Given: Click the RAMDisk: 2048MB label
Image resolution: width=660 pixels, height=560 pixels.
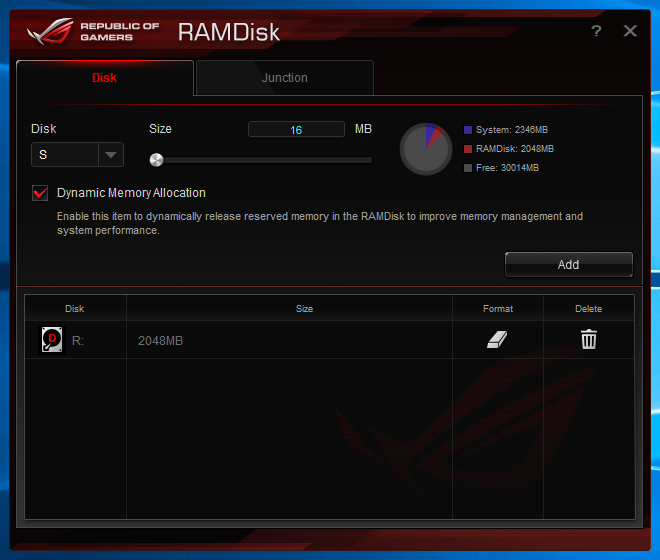Looking at the screenshot, I should click(515, 149).
